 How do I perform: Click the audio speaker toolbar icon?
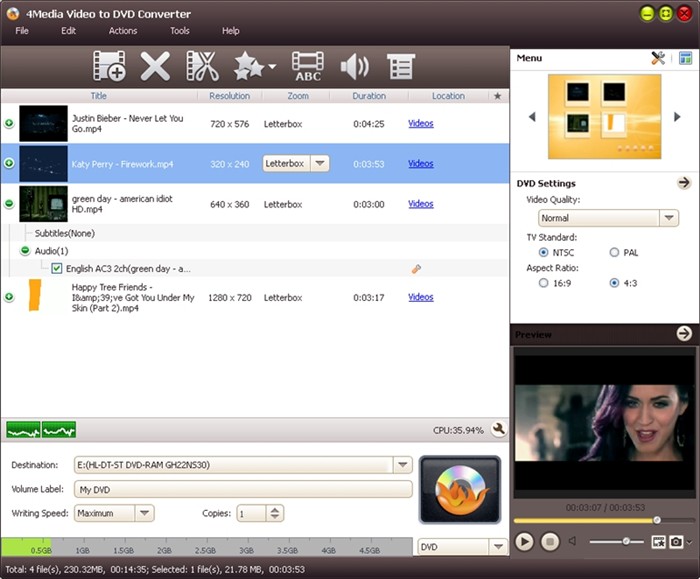[354, 66]
